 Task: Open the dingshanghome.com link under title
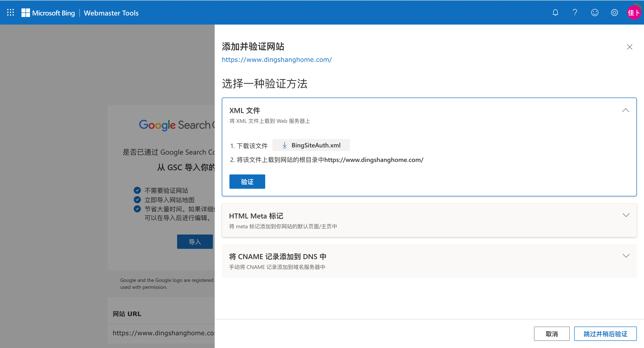pos(277,60)
